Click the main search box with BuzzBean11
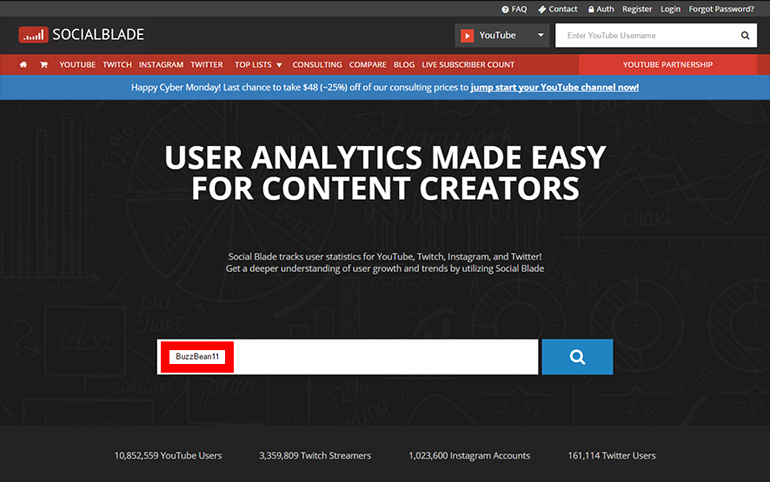770x482 pixels. point(348,357)
